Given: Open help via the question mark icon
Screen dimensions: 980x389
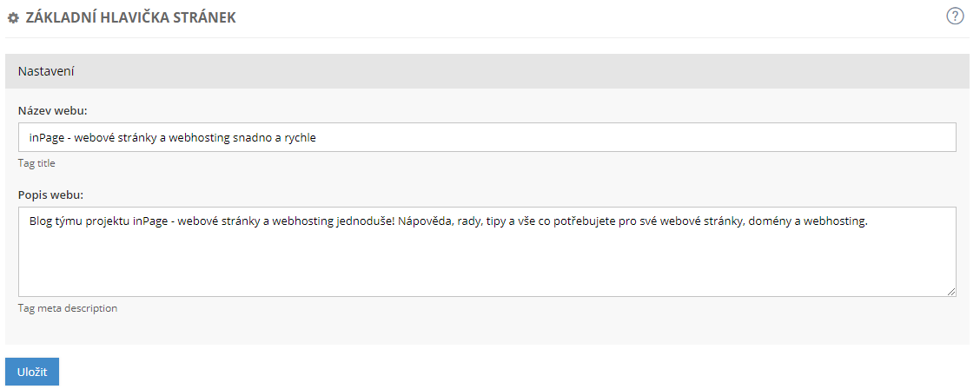Looking at the screenshot, I should pyautogui.click(x=956, y=16).
